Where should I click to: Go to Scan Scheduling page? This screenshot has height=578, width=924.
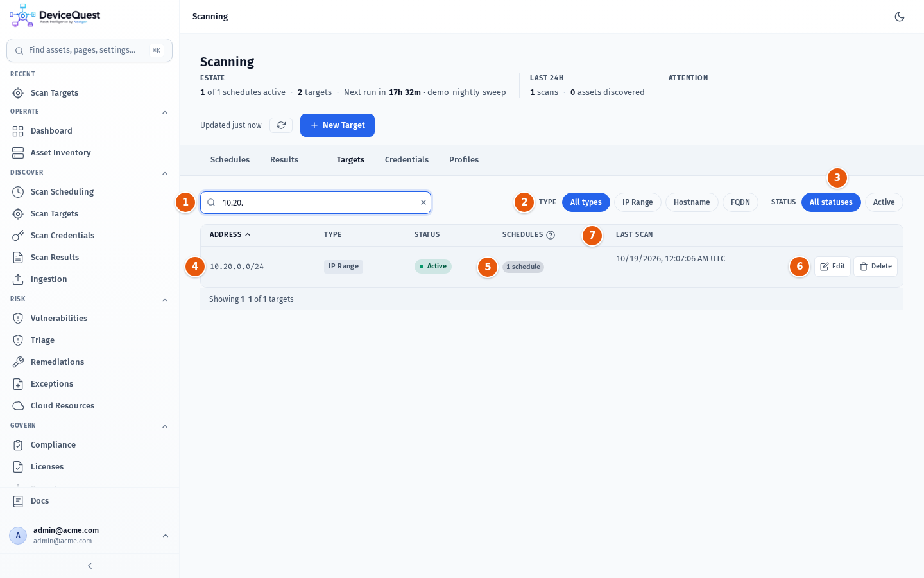(x=89, y=192)
